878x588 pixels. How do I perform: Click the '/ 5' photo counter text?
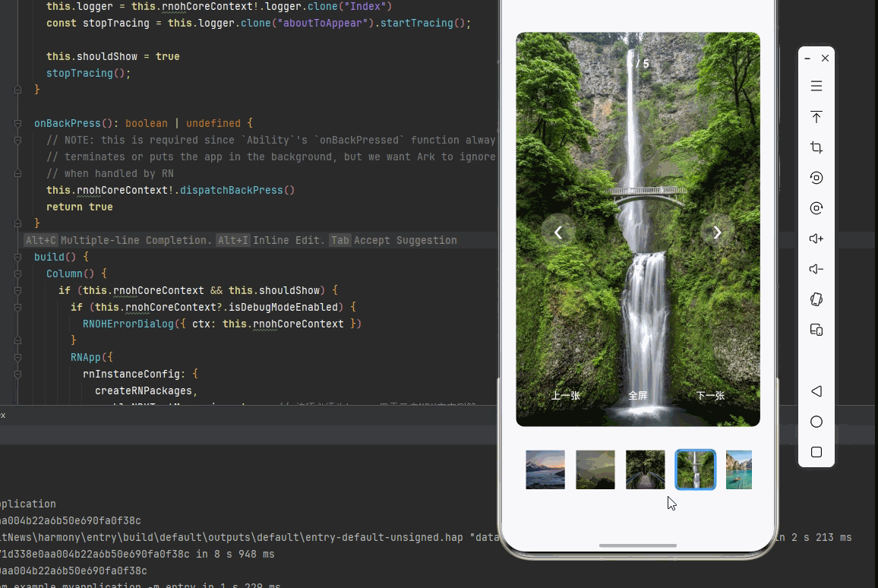click(643, 64)
